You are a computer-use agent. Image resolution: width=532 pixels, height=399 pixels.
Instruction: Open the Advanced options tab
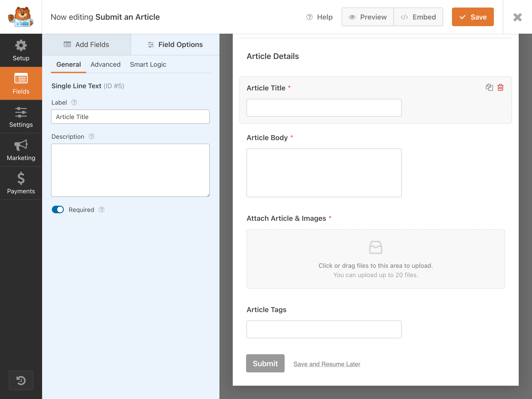[105, 65]
